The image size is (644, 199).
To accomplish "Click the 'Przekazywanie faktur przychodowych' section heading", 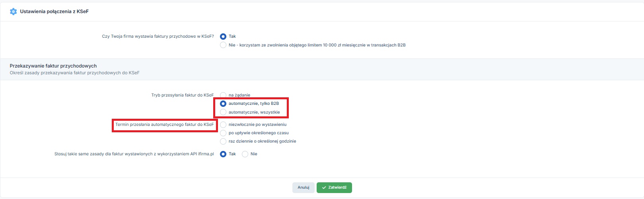I will pos(53,66).
